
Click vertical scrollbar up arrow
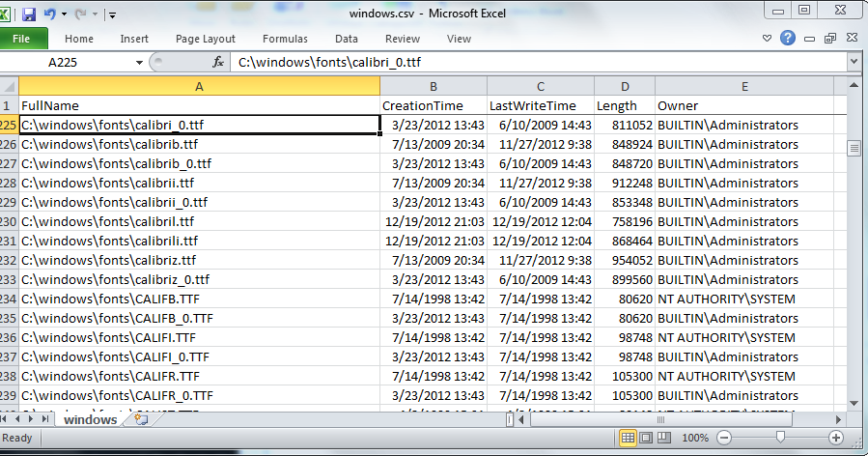tap(854, 85)
